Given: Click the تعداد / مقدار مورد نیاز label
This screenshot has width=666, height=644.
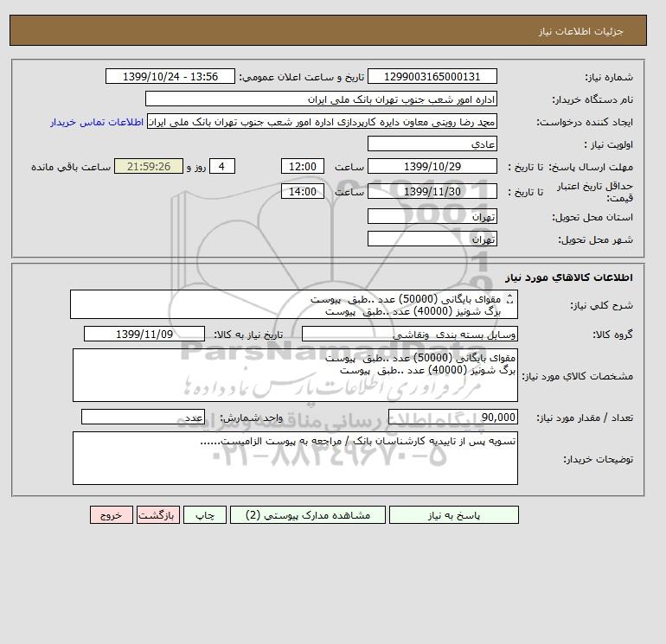Looking at the screenshot, I should [585, 418].
